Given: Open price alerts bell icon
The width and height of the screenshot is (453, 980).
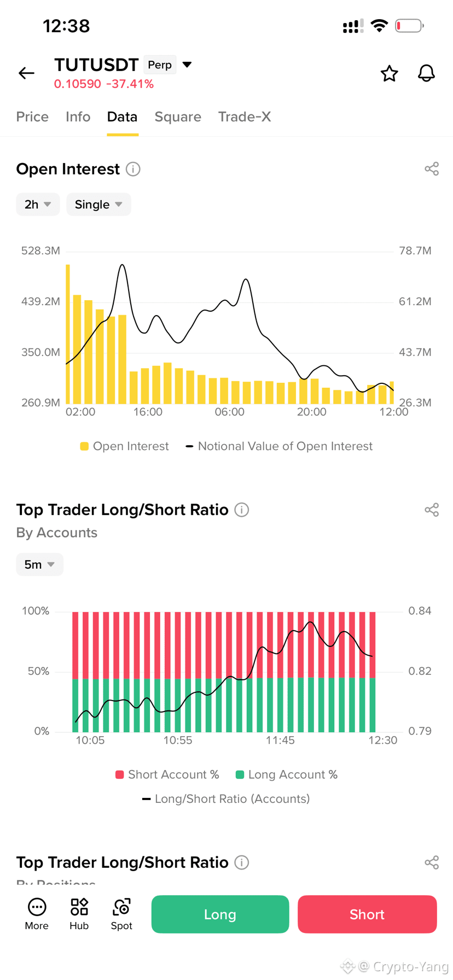Looking at the screenshot, I should (x=426, y=73).
